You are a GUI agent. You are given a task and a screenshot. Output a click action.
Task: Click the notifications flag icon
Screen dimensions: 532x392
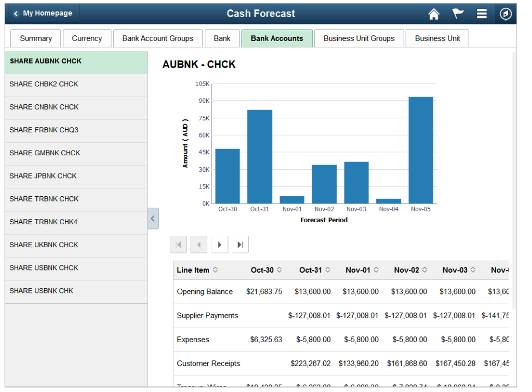point(458,13)
